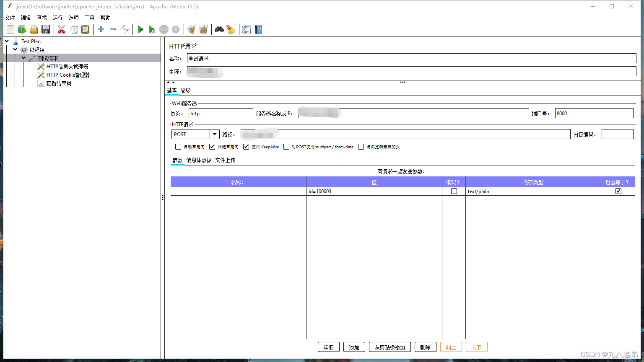Open the 文件 menu

click(10, 18)
